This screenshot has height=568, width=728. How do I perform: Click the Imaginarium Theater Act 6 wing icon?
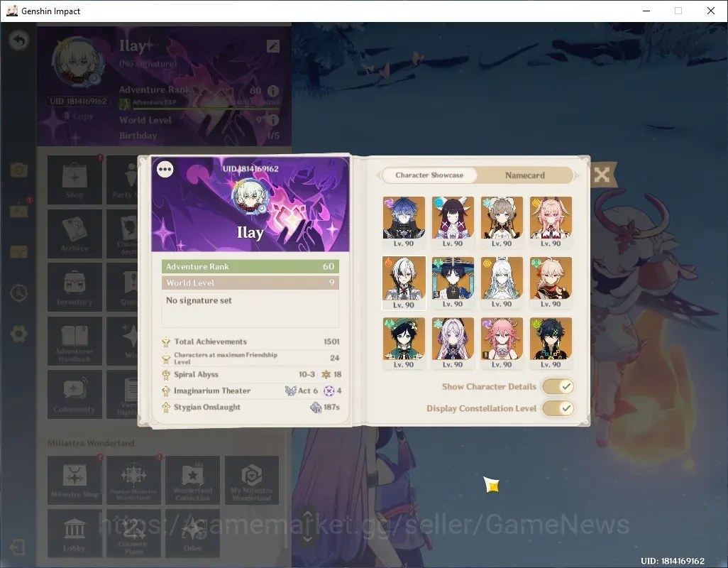(x=291, y=390)
